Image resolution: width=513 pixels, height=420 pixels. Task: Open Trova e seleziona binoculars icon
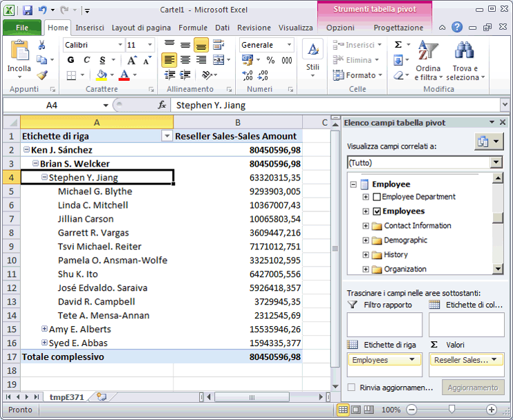464,53
